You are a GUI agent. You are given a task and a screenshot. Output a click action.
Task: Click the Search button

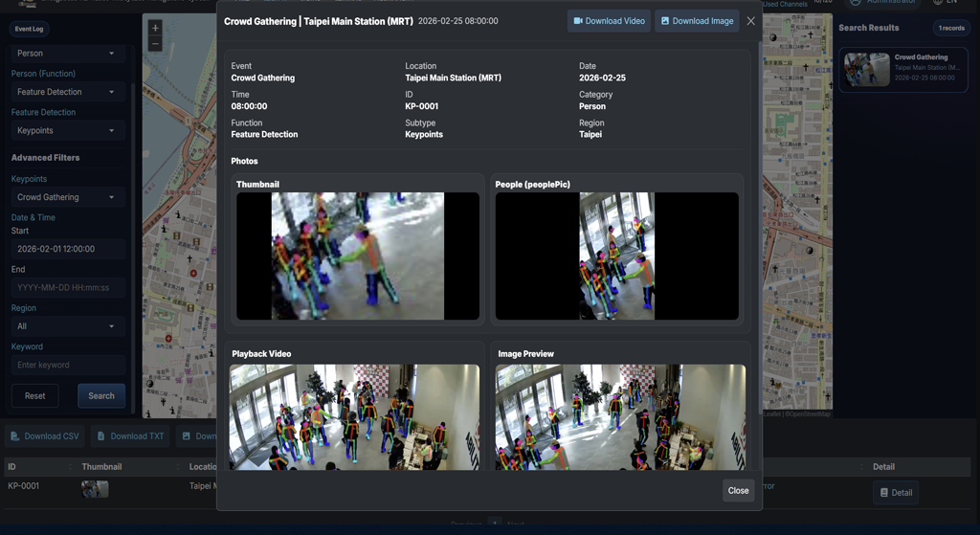pyautogui.click(x=101, y=395)
